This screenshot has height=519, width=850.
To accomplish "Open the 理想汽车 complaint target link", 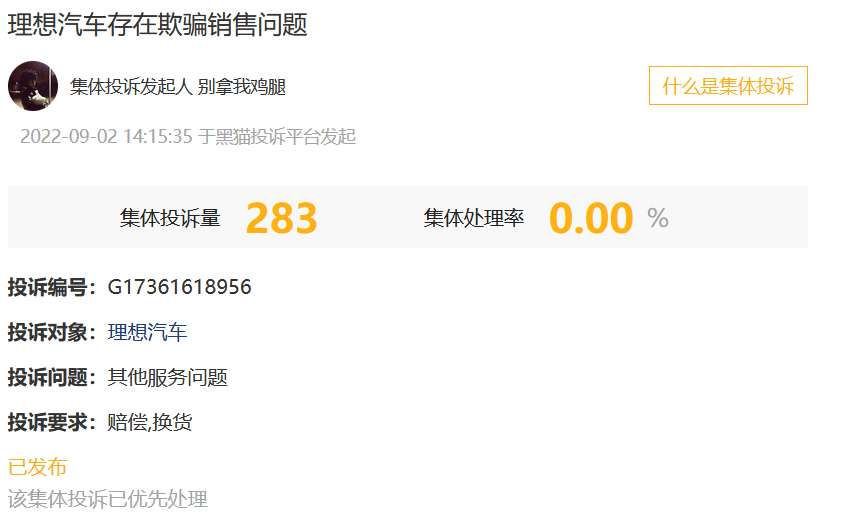I will click(147, 332).
